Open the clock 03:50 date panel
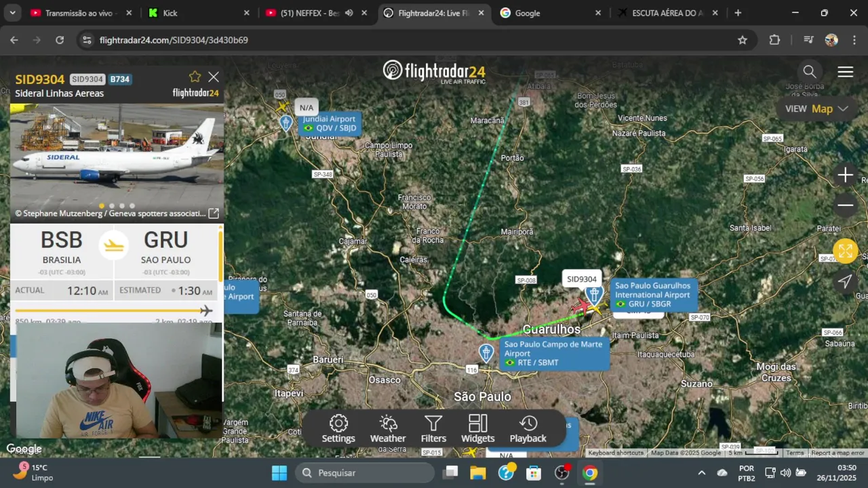This screenshot has height=488, width=868. pyautogui.click(x=836, y=472)
